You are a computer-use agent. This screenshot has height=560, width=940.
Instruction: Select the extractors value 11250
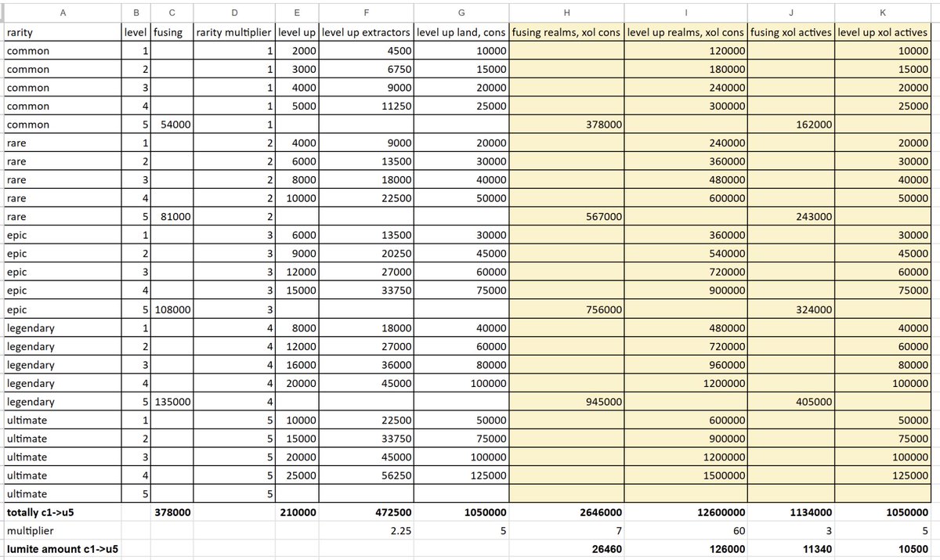click(367, 107)
